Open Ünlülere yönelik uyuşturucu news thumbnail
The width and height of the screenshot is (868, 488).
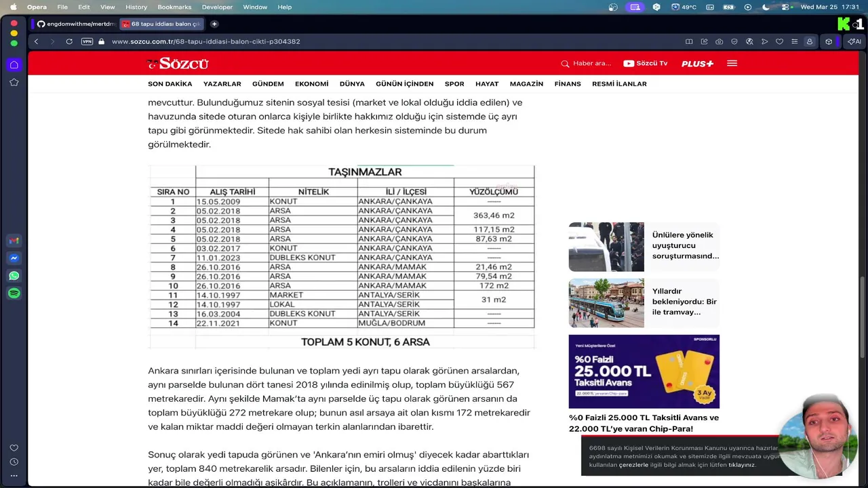point(606,247)
